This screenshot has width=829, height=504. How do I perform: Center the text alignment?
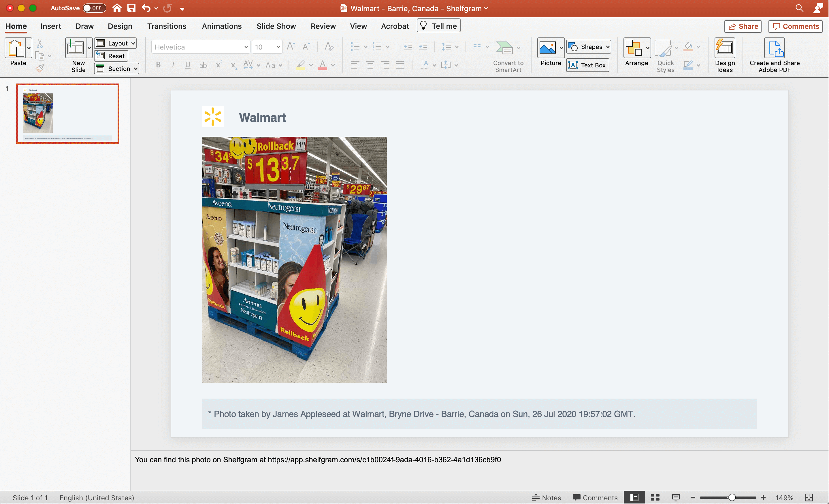click(370, 65)
